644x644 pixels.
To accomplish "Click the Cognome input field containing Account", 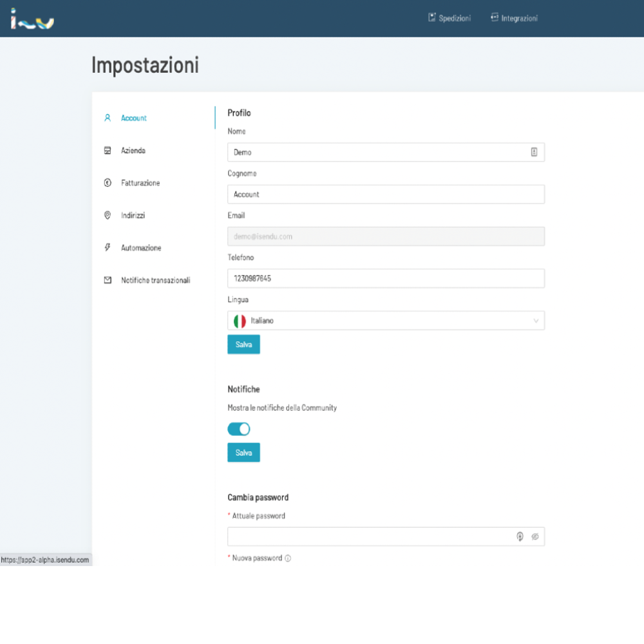I will pyautogui.click(x=386, y=194).
